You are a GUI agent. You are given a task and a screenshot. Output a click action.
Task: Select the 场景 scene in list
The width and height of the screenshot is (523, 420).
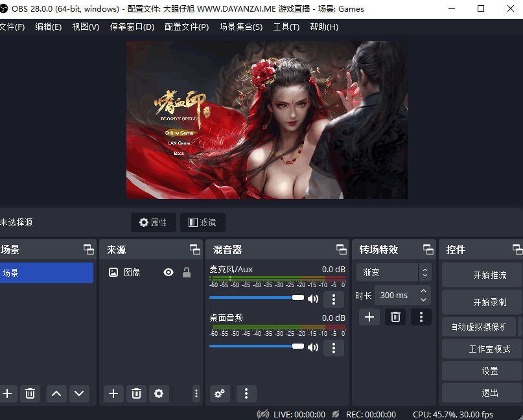(x=47, y=273)
